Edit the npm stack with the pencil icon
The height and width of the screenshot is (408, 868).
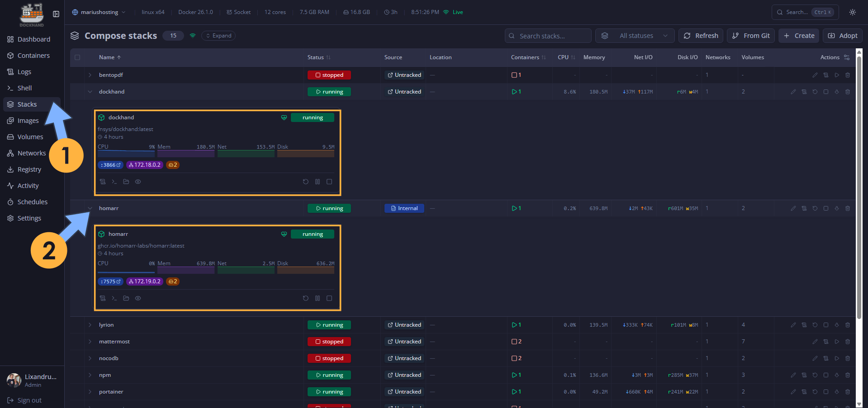(x=793, y=375)
